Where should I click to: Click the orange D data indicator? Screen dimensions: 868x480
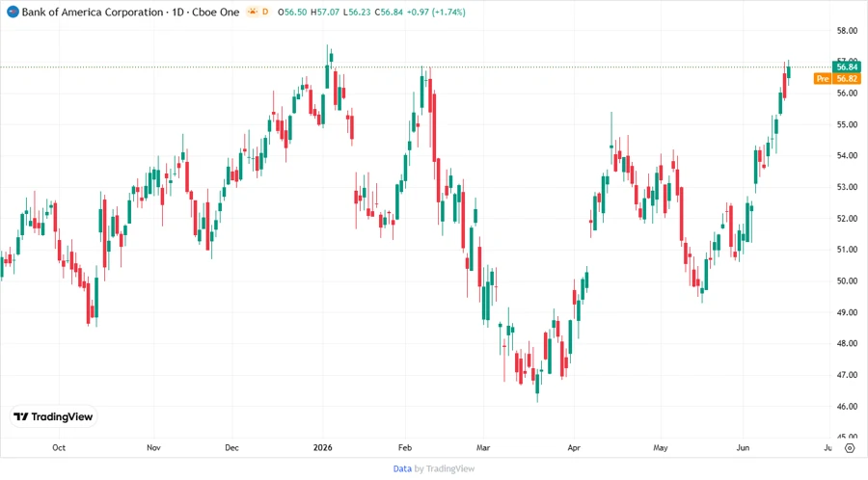coord(265,12)
